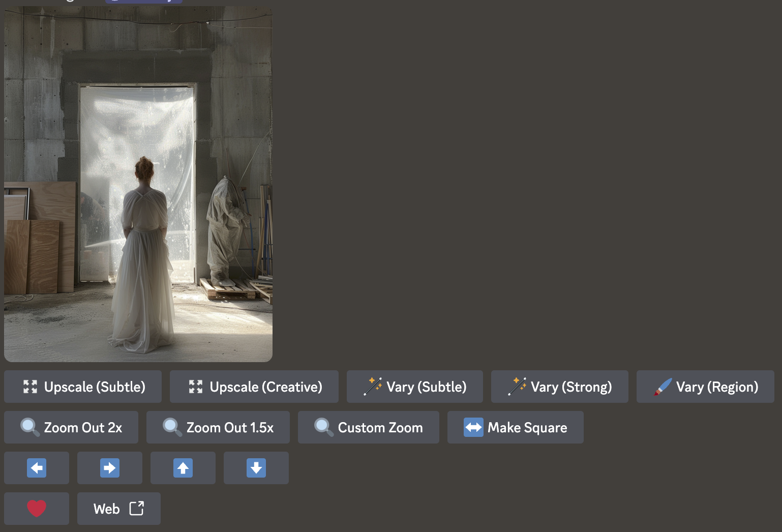Click the Vary (Region) label text

[717, 387]
